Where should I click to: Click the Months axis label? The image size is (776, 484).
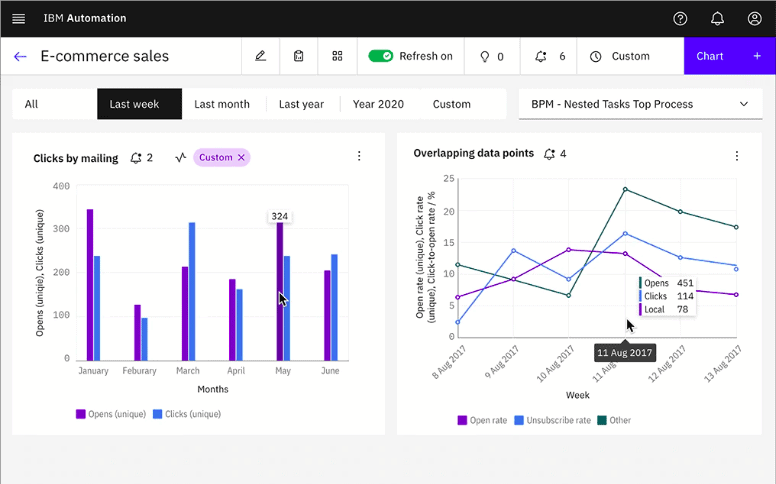click(x=213, y=389)
